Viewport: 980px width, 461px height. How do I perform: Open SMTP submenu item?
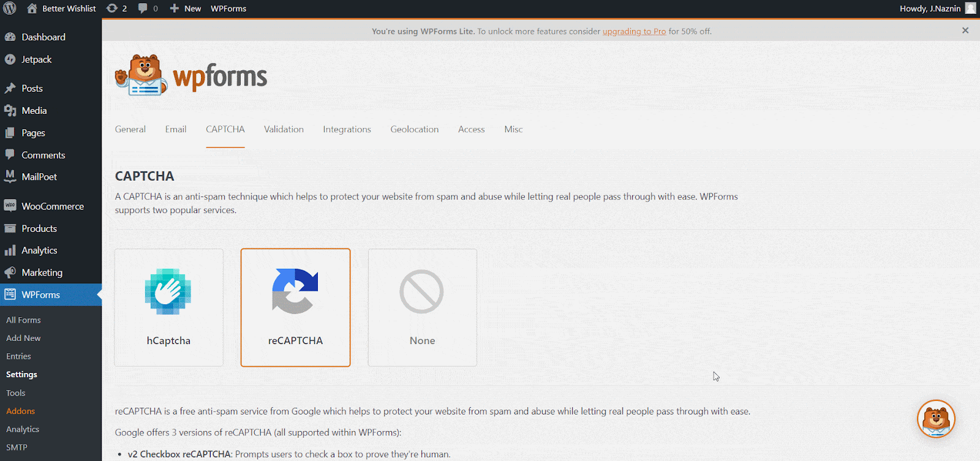click(17, 448)
